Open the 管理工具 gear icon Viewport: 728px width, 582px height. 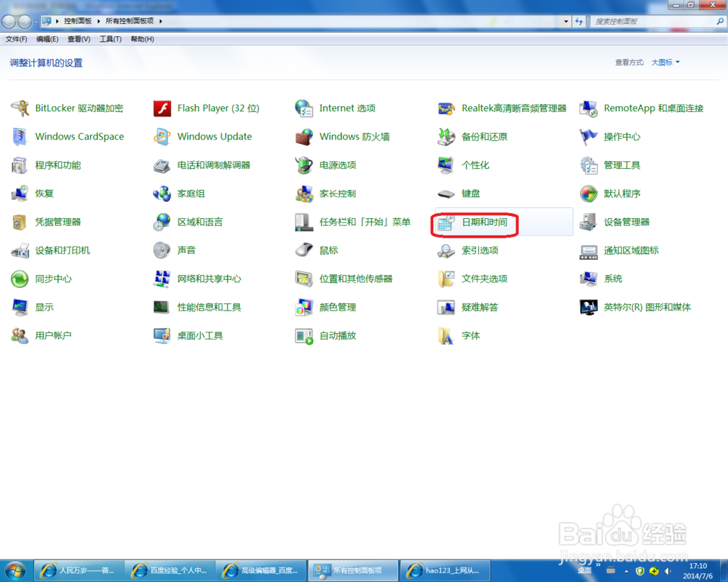(588, 165)
